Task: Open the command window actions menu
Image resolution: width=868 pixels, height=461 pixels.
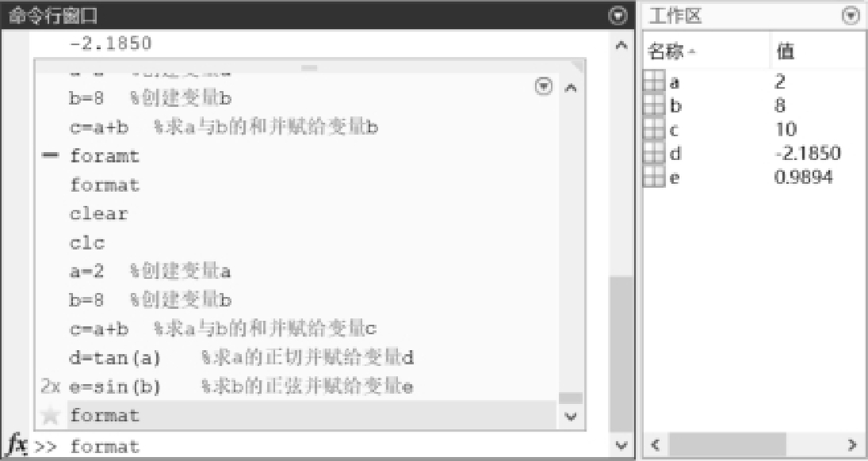Action: point(618,16)
